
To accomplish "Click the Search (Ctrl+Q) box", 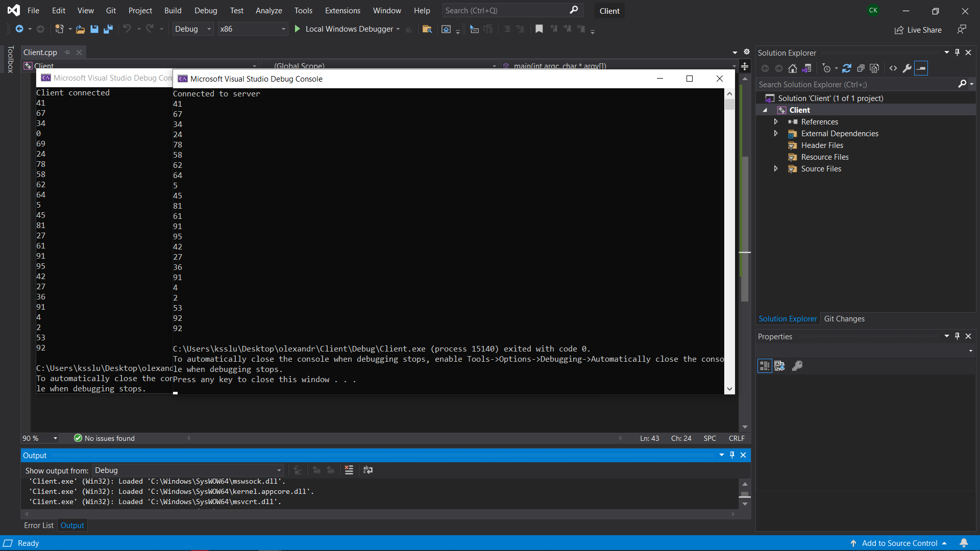I will 512,11.
